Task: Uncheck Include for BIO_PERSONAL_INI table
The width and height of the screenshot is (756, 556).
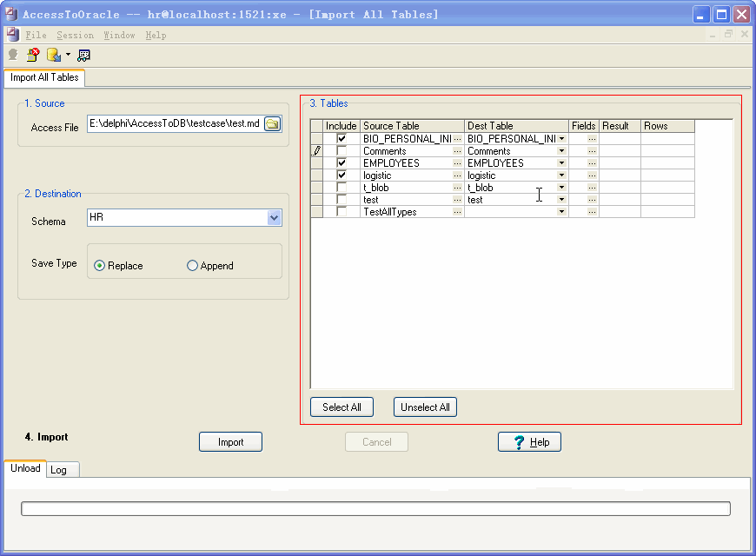Action: (x=342, y=138)
